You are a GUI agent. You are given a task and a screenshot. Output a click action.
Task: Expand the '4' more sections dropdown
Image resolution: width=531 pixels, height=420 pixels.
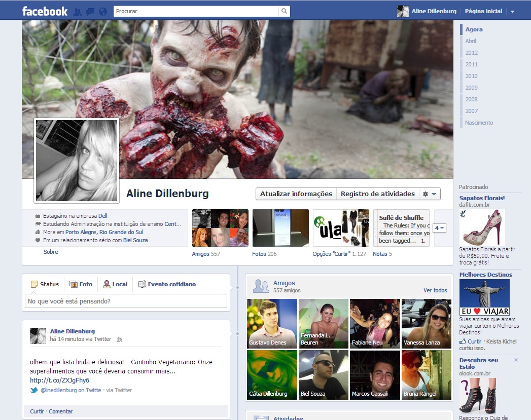coord(440,228)
